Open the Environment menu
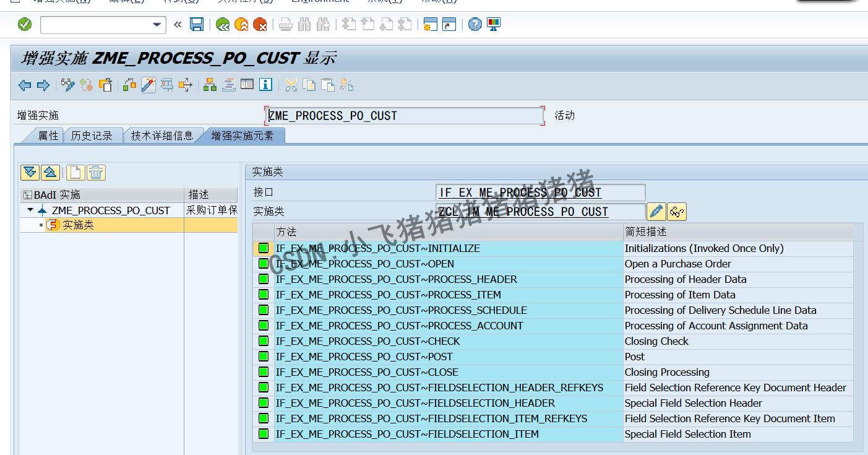This screenshot has height=455, width=868. [x=319, y=2]
